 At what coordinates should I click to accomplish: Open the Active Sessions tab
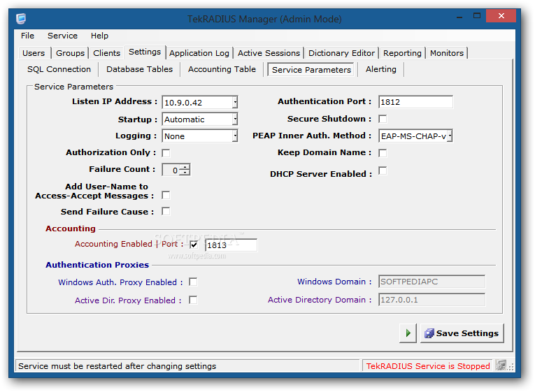pyautogui.click(x=269, y=53)
